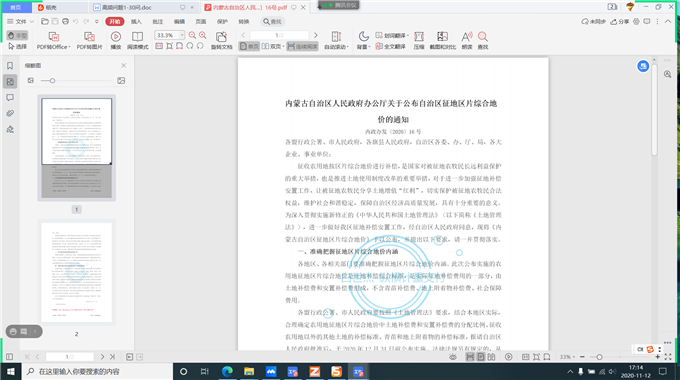This screenshot has width=680, height=380.
Task: Click 全文翻译 full text translation
Action: (x=391, y=46)
